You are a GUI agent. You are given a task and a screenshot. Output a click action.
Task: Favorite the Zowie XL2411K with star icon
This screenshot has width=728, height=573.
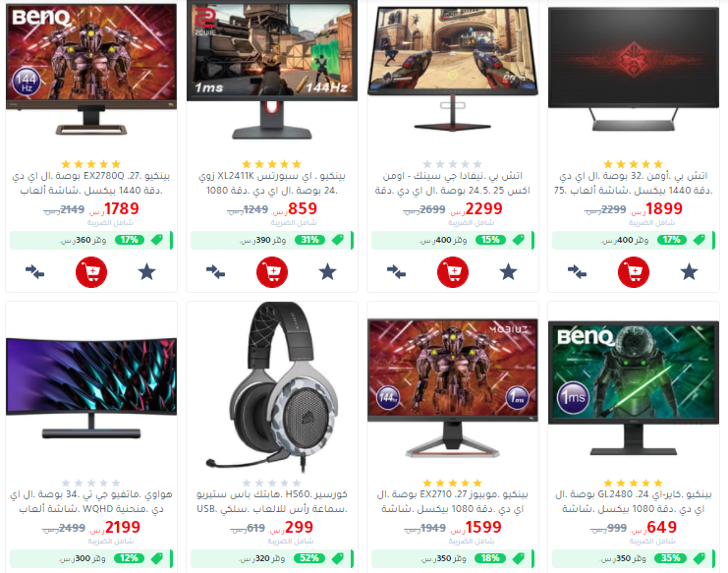328,271
